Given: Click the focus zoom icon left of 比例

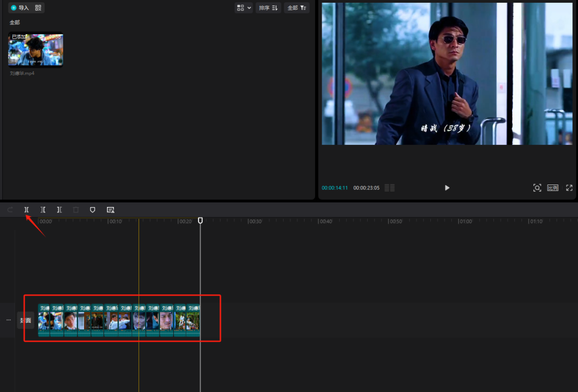Looking at the screenshot, I should (537, 188).
